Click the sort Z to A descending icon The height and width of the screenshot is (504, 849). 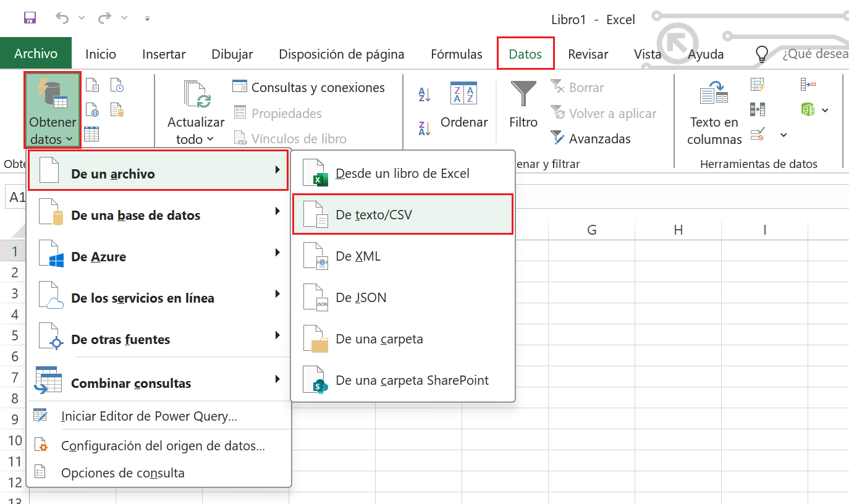click(425, 128)
